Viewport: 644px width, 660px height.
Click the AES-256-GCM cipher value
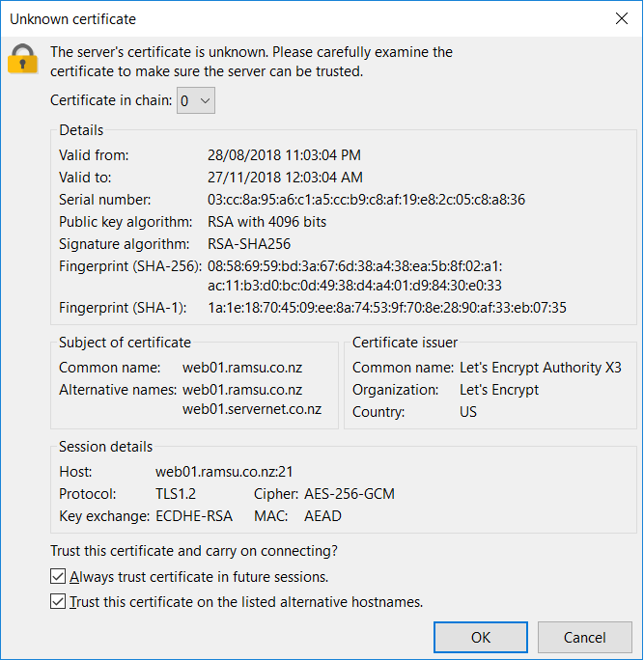350,494
